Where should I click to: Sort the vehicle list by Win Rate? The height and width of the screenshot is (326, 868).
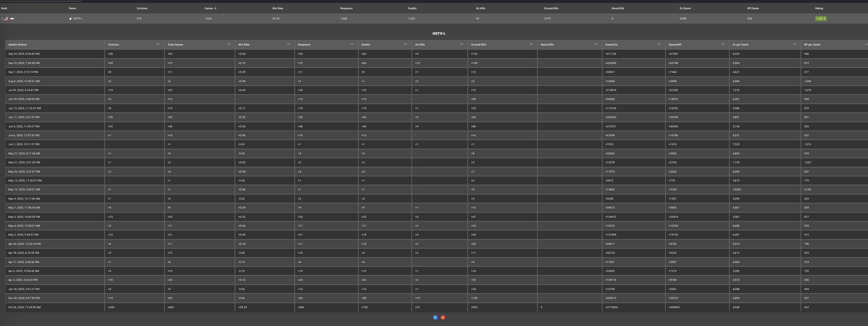(x=278, y=9)
